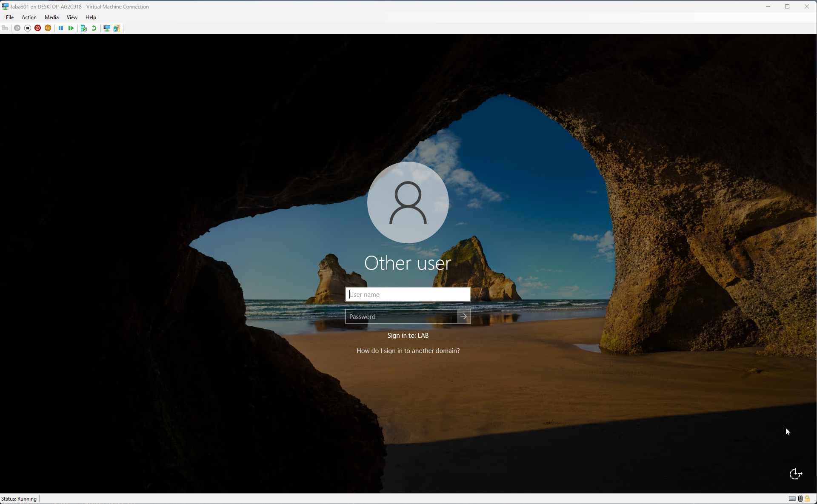Image resolution: width=817 pixels, height=504 pixels.
Task: Turn off the virtual machine
Action: coord(28,28)
